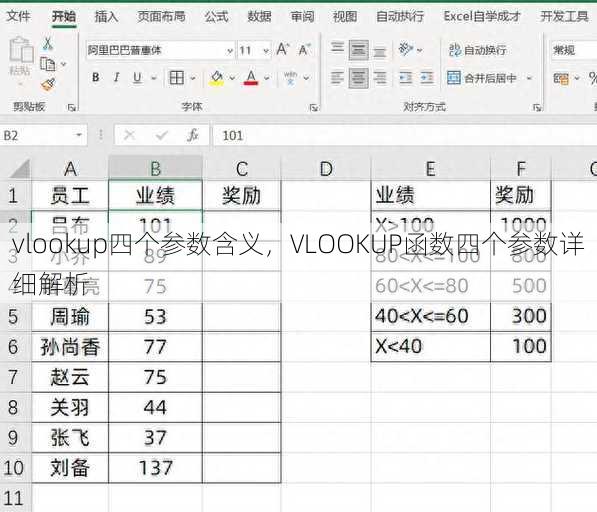Screen dimensions: 597x512
Task: Switch to the 公式 tab
Action: tap(216, 16)
